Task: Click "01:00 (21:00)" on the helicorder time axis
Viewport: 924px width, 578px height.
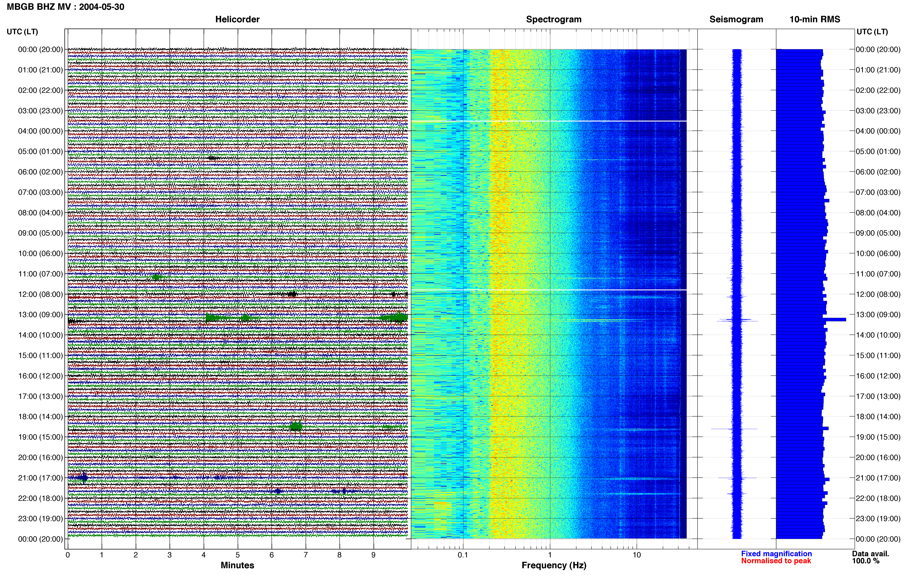Action: point(41,70)
